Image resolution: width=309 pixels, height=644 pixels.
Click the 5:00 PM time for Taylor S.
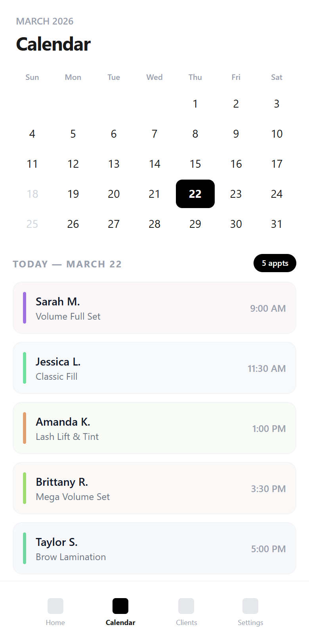pyautogui.click(x=268, y=549)
